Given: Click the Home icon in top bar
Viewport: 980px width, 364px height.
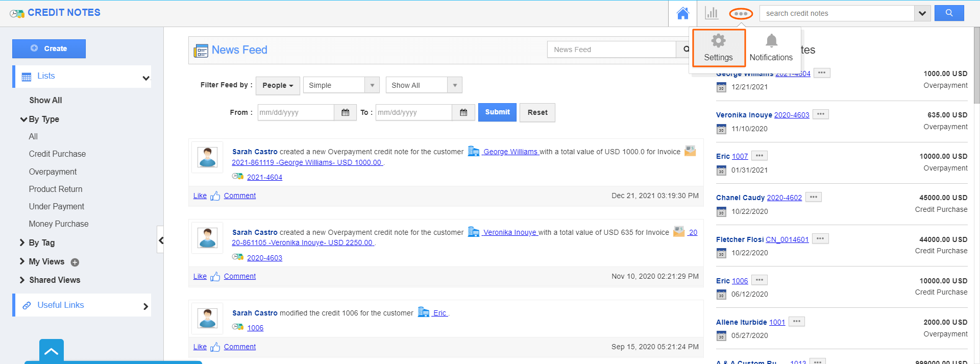Looking at the screenshot, I should tap(682, 13).
